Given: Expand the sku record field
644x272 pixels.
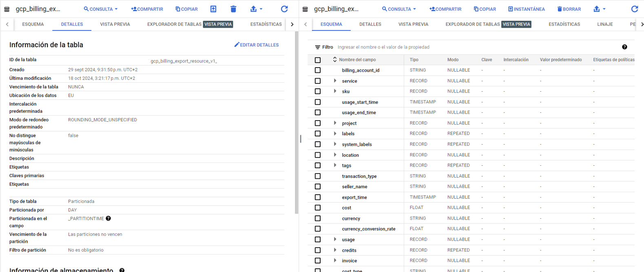Looking at the screenshot, I should coord(335,91).
